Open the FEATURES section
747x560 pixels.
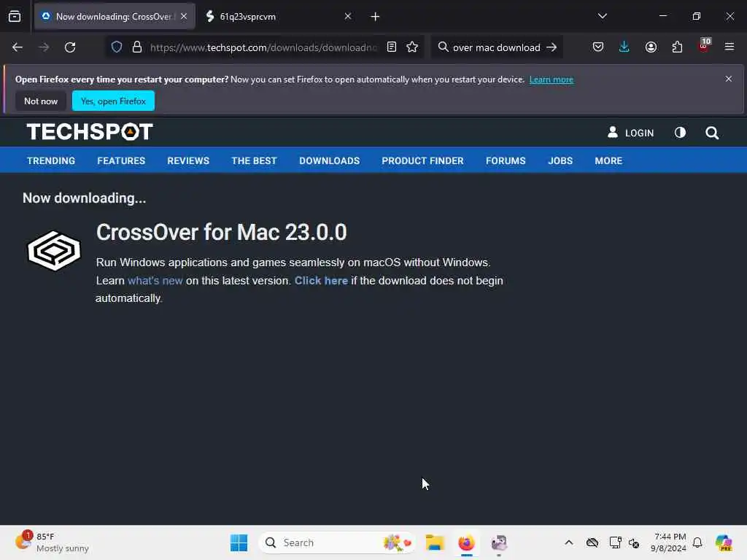tap(121, 161)
